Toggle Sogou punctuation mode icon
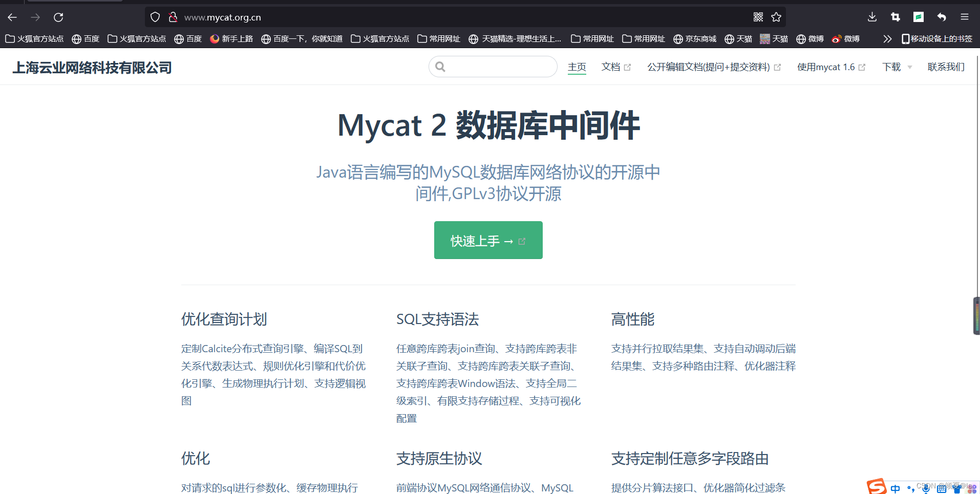The width and height of the screenshot is (980, 494). click(x=910, y=488)
